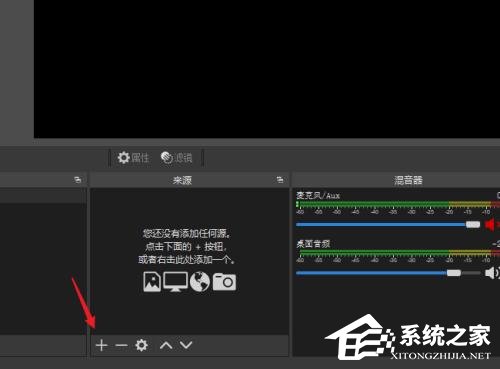Click the 麦克风/Aux label
The width and height of the screenshot is (500, 369).
tap(318, 195)
